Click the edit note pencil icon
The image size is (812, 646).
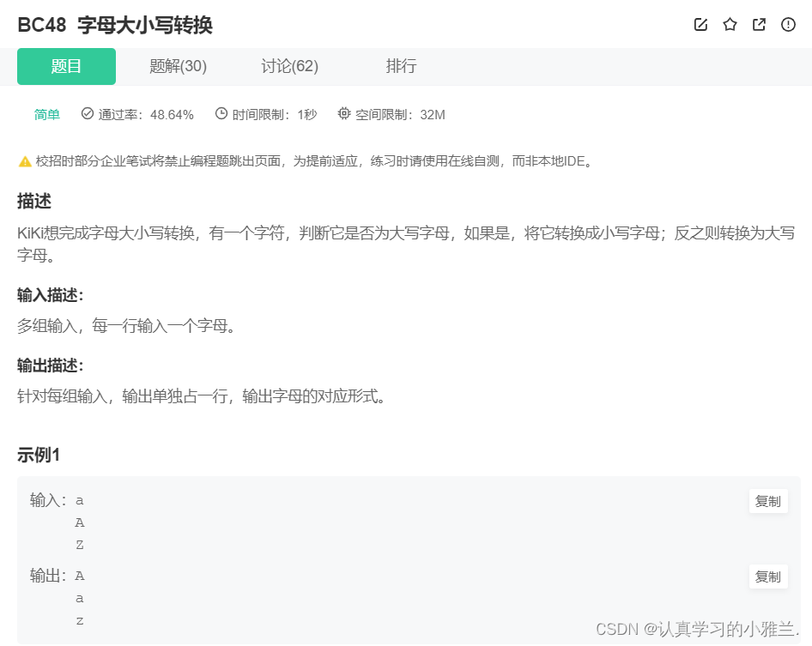pos(700,24)
